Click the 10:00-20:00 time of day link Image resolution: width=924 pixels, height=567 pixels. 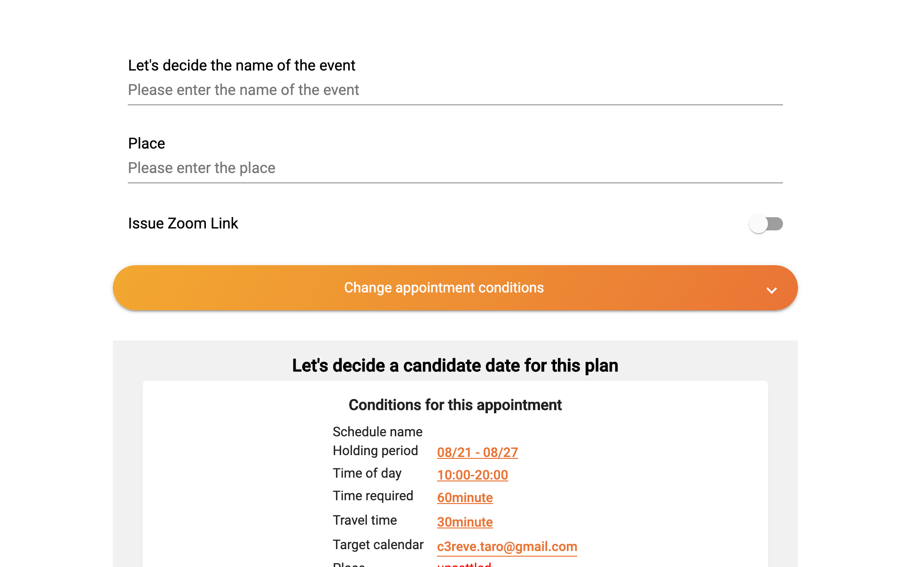[x=472, y=475]
